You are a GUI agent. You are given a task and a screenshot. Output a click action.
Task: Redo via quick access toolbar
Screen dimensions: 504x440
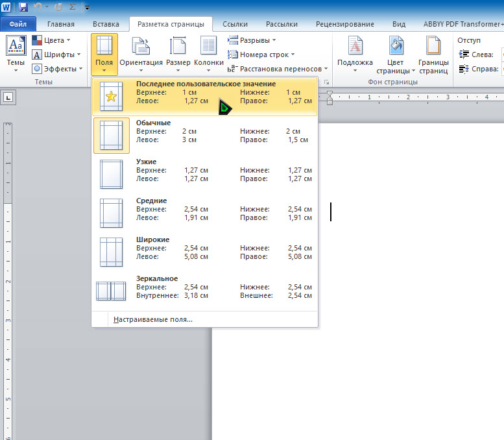(58, 6)
